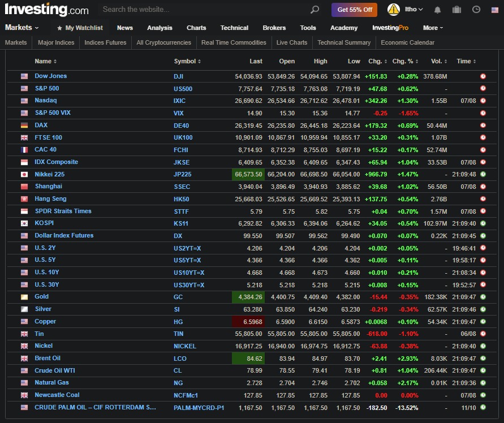Switch to Live Charts sub-tab
The height and width of the screenshot is (423, 504).
(291, 42)
